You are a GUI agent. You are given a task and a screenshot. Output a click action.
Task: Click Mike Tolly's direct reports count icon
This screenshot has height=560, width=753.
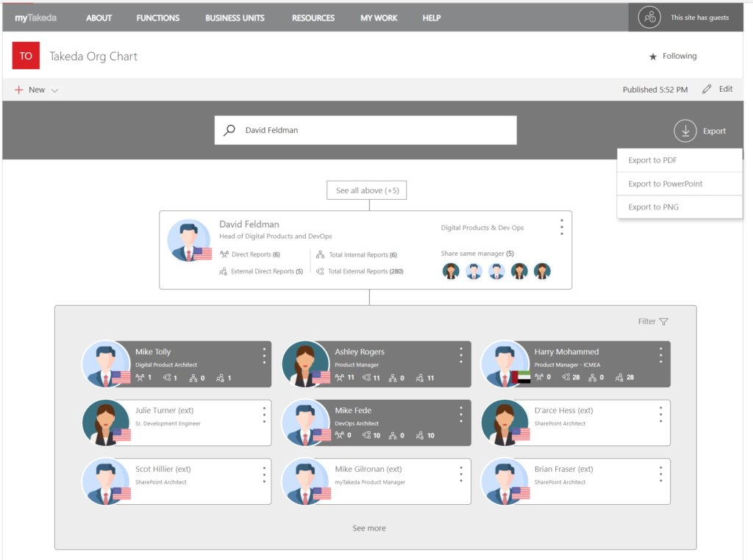point(140,378)
